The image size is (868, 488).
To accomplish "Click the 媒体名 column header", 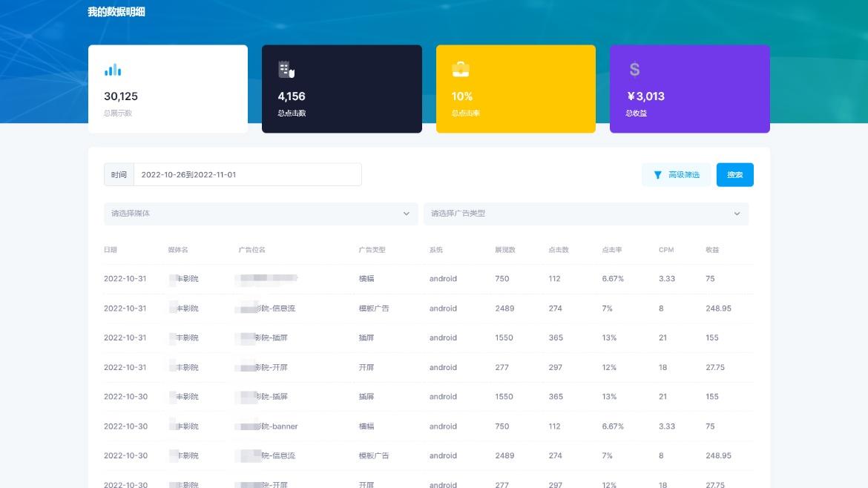I will tap(178, 250).
